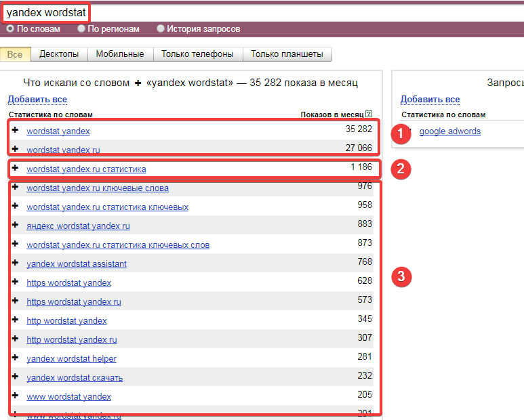Viewport: 524px width, 420px height.
Task: Switch to 'Только планшеты' tab
Action: coord(287,54)
